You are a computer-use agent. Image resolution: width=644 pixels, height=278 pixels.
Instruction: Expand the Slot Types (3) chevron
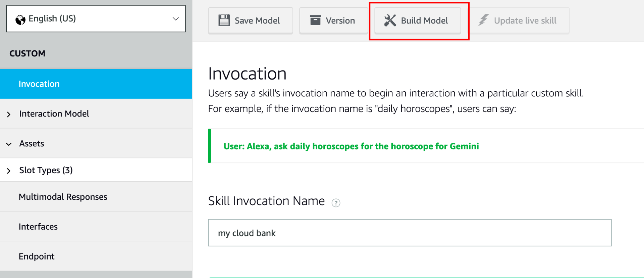click(x=9, y=171)
